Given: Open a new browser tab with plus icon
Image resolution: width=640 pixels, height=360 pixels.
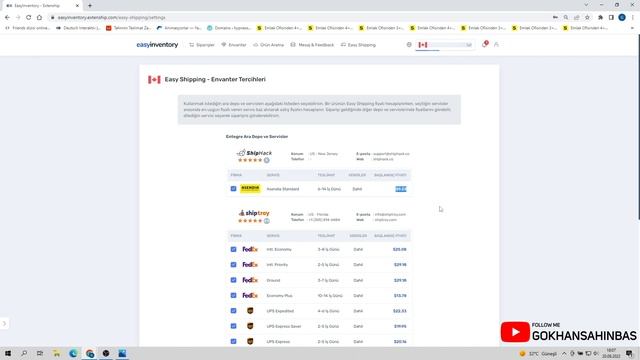Looking at the screenshot, I should tap(90, 6).
